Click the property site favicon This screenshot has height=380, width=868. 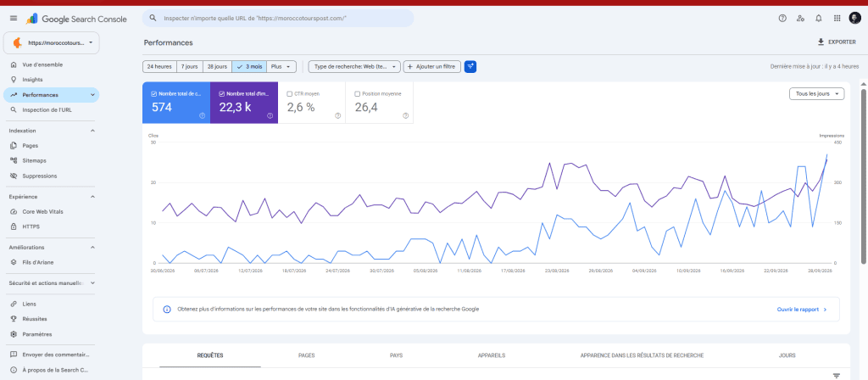[17, 42]
